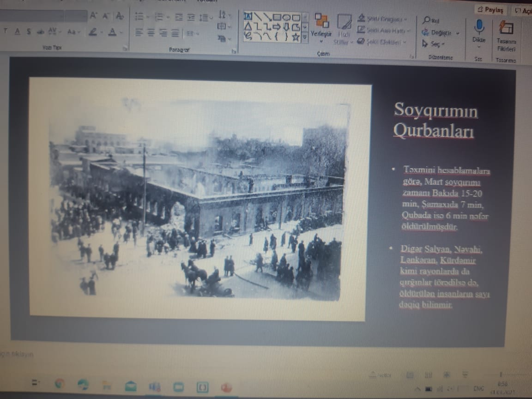Viewport: 532px width, 399px height.
Task: Select the down arrow shape
Action: pos(287,27)
